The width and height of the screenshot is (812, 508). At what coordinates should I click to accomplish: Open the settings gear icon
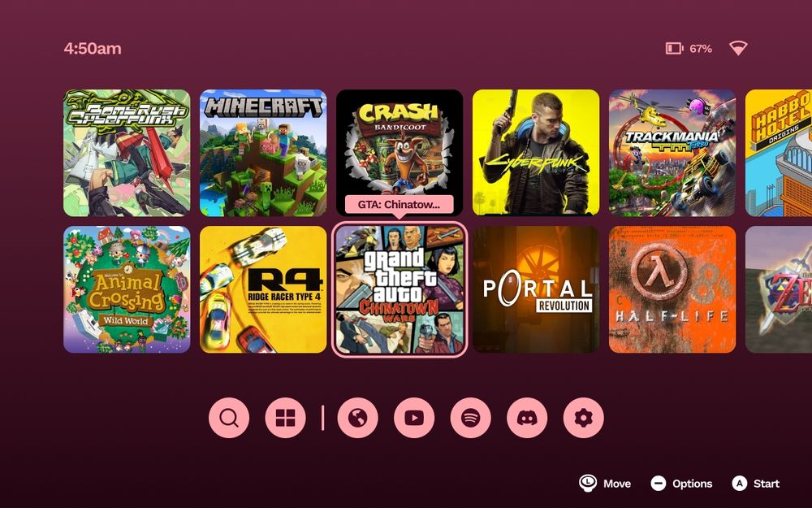pos(584,418)
